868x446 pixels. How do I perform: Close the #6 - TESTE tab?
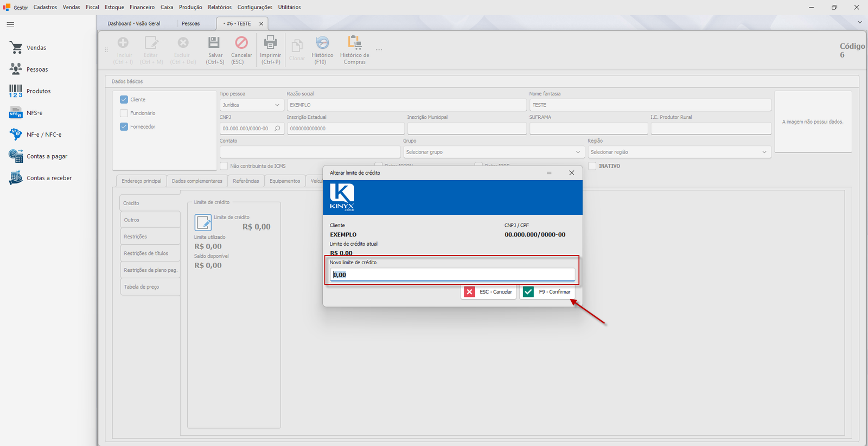click(261, 24)
